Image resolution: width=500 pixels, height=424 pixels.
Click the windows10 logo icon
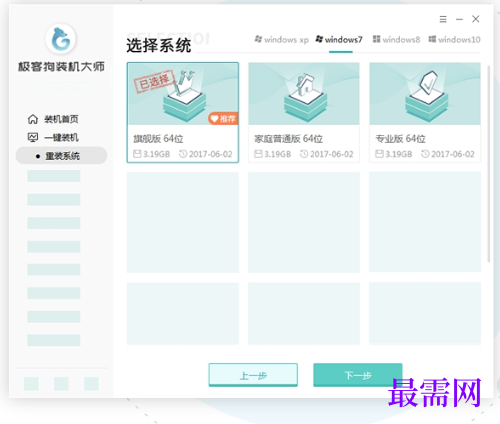pyautogui.click(x=432, y=39)
